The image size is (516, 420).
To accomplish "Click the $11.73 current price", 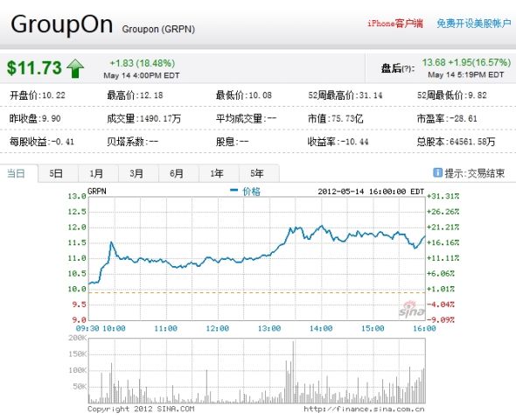I will [x=34, y=68].
